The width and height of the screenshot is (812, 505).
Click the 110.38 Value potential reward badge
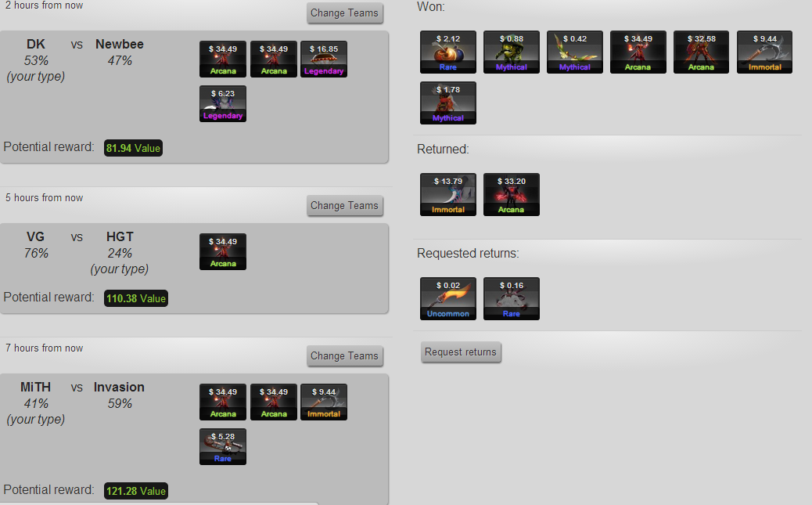(x=135, y=298)
